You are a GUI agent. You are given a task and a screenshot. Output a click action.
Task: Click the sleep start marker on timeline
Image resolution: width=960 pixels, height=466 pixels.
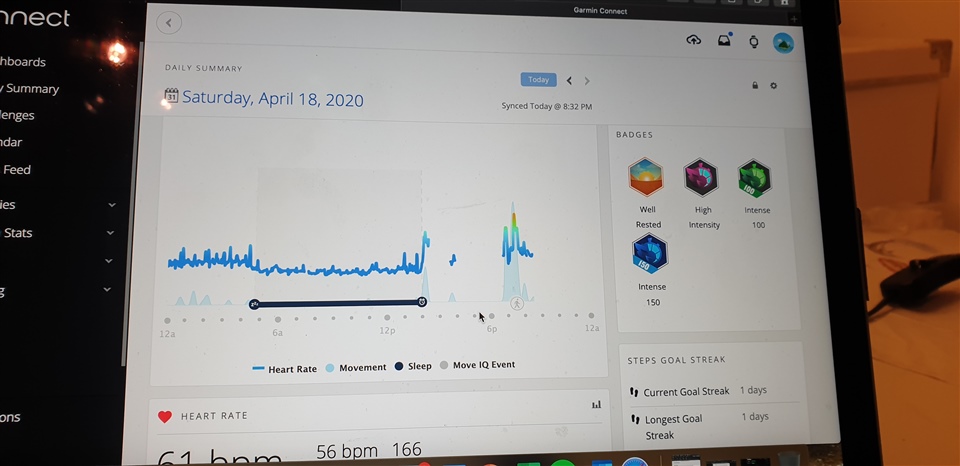point(254,304)
